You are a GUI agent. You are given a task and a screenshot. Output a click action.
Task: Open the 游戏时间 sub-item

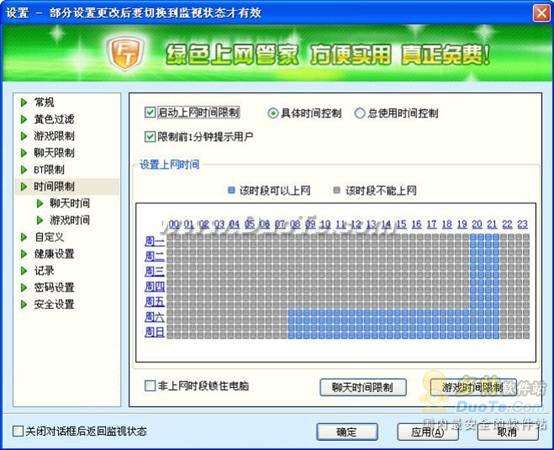coord(70,220)
